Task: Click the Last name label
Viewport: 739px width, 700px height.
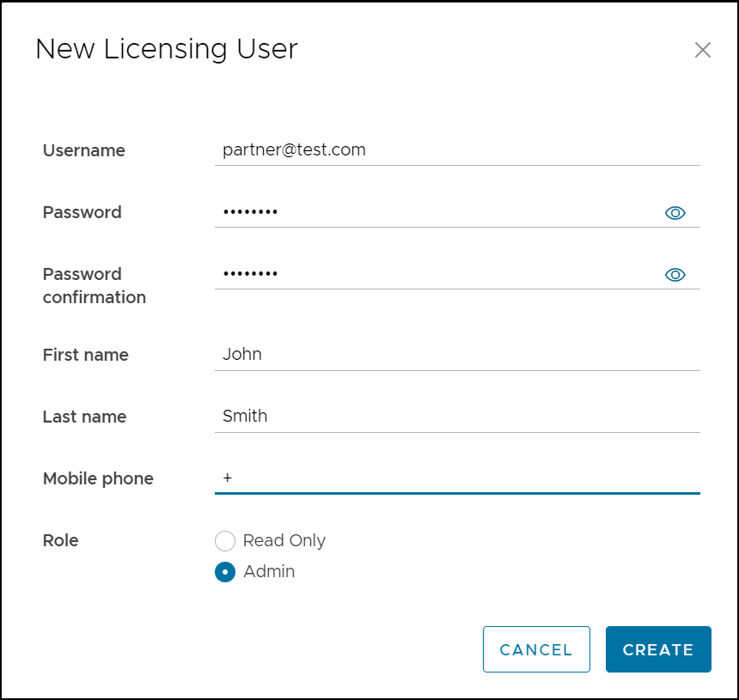Action: coord(84,417)
